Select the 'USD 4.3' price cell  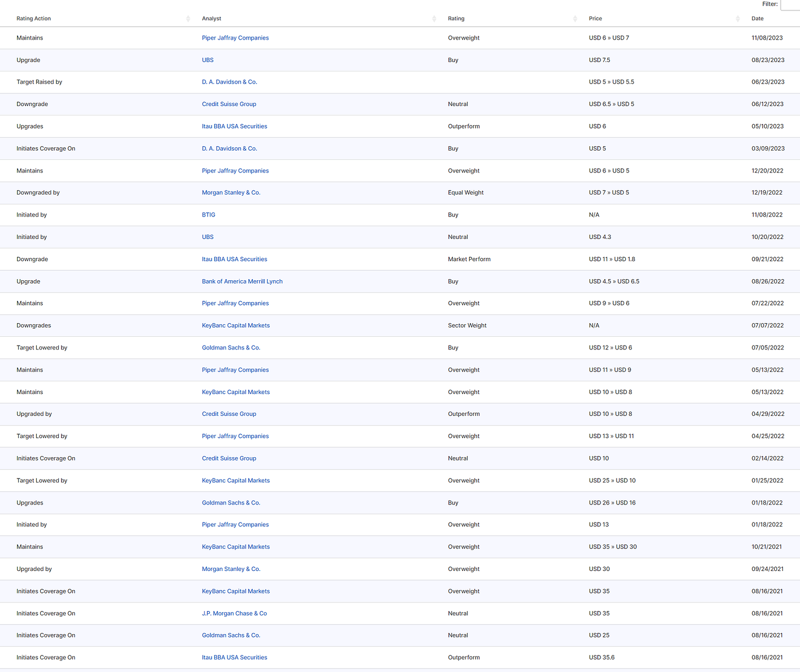[x=600, y=237]
